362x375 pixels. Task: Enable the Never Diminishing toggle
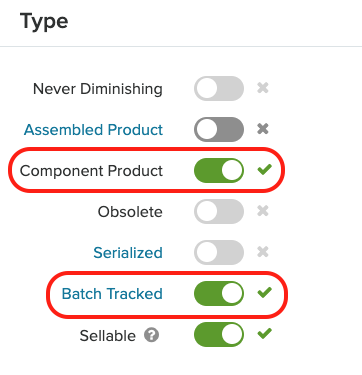[x=219, y=89]
